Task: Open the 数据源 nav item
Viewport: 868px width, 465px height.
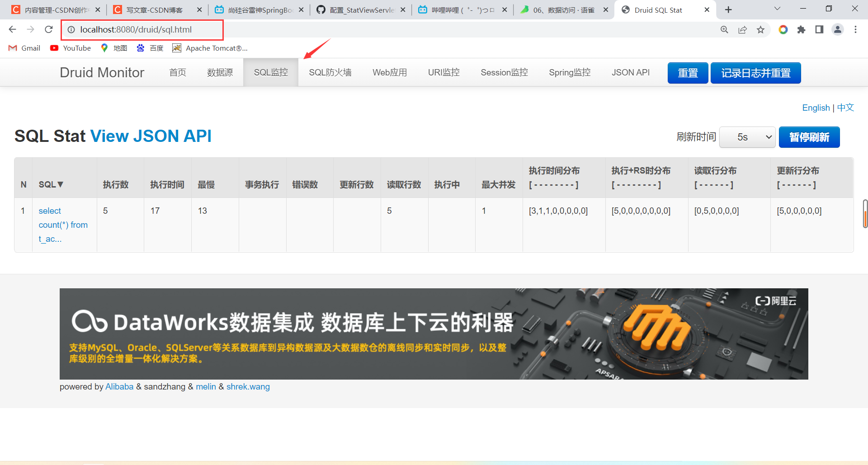Action: click(x=220, y=72)
